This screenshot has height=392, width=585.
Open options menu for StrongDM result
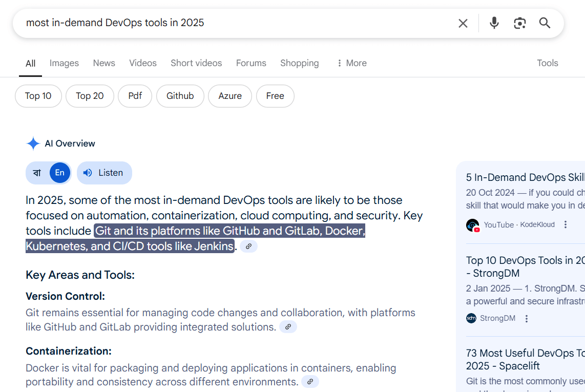tap(527, 318)
